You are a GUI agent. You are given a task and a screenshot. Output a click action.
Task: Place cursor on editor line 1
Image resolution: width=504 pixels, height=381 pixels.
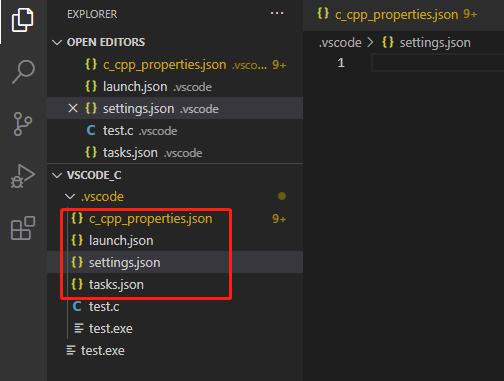pyautogui.click(x=437, y=63)
